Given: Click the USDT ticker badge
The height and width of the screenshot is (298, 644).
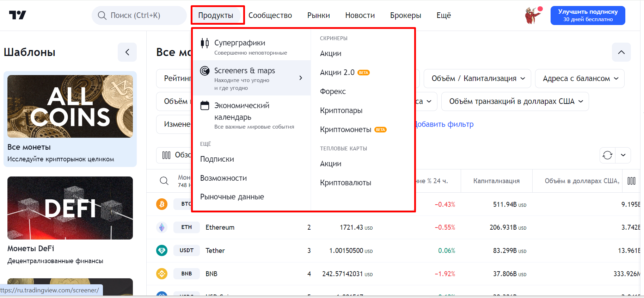Looking at the screenshot, I should click(186, 250).
